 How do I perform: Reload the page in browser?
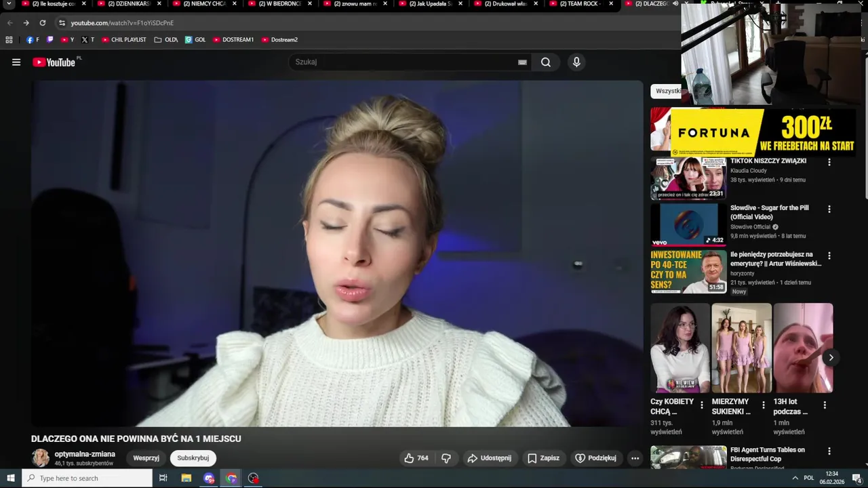pos(42,22)
